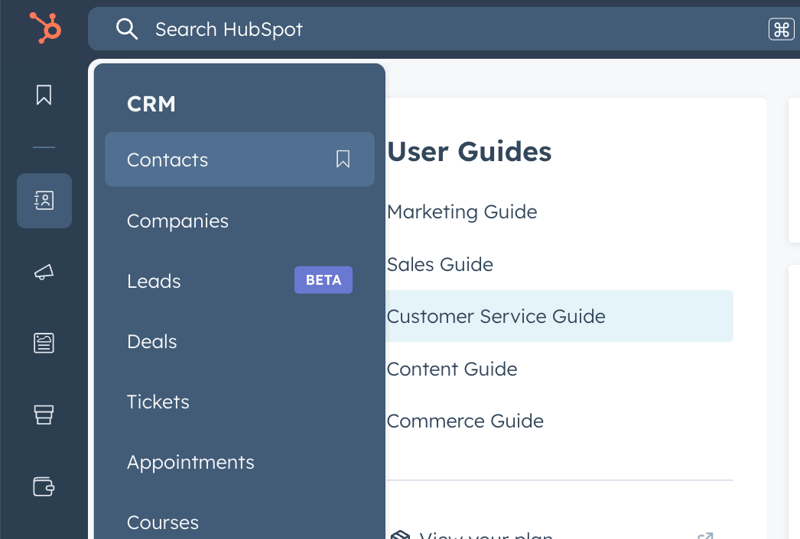Open the Commerce storefront sidebar icon

coord(44,415)
